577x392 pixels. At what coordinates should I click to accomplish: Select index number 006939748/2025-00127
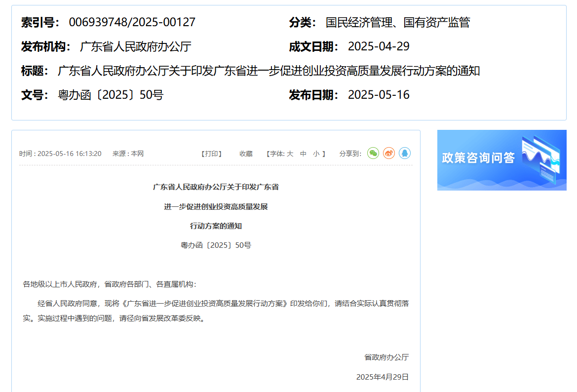(x=132, y=22)
